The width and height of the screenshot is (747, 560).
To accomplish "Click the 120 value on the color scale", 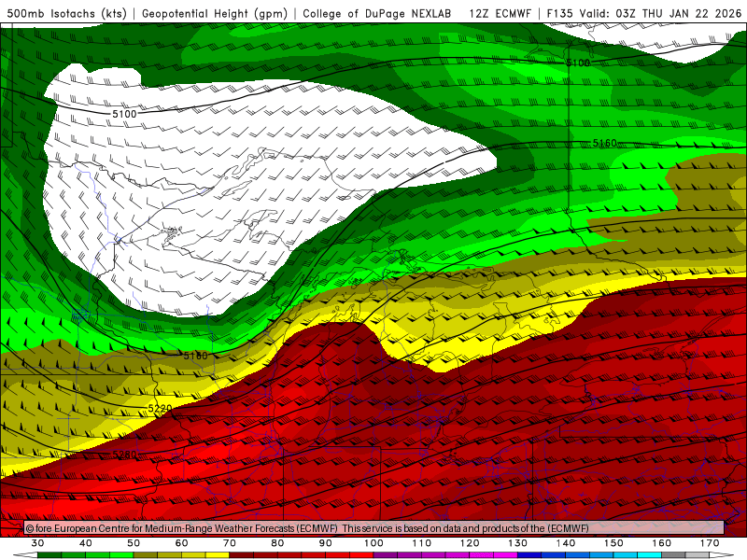I will [x=470, y=543].
